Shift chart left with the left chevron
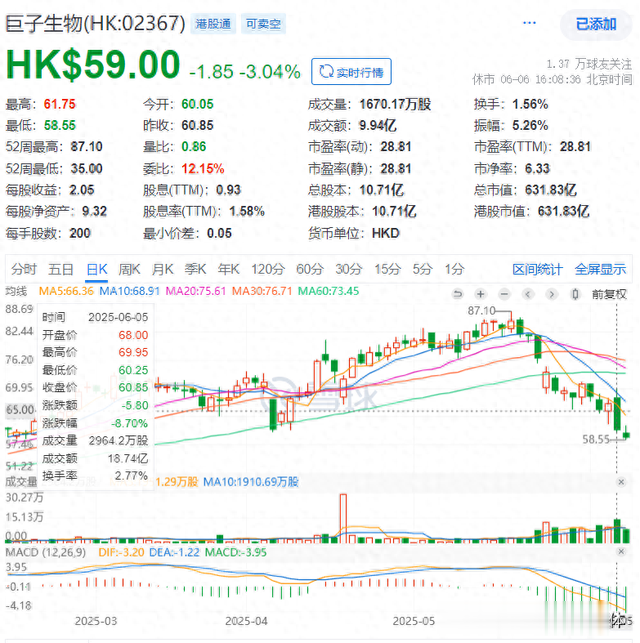 click(x=528, y=294)
